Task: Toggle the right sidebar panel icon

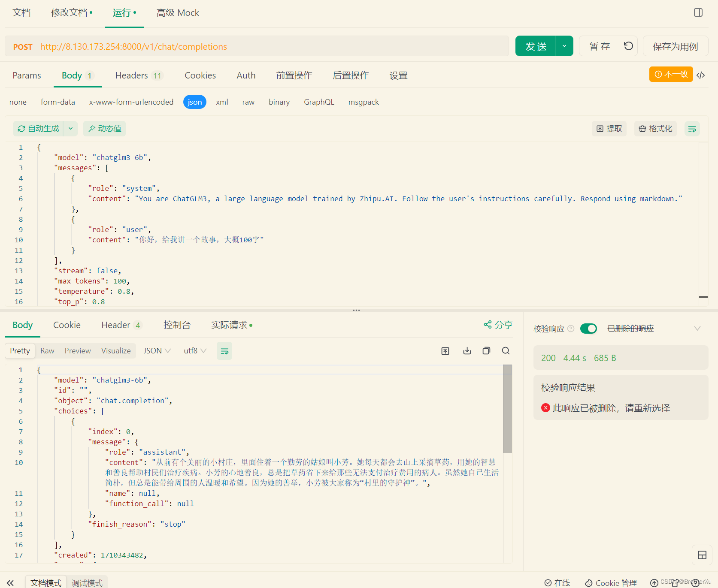Action: tap(698, 12)
